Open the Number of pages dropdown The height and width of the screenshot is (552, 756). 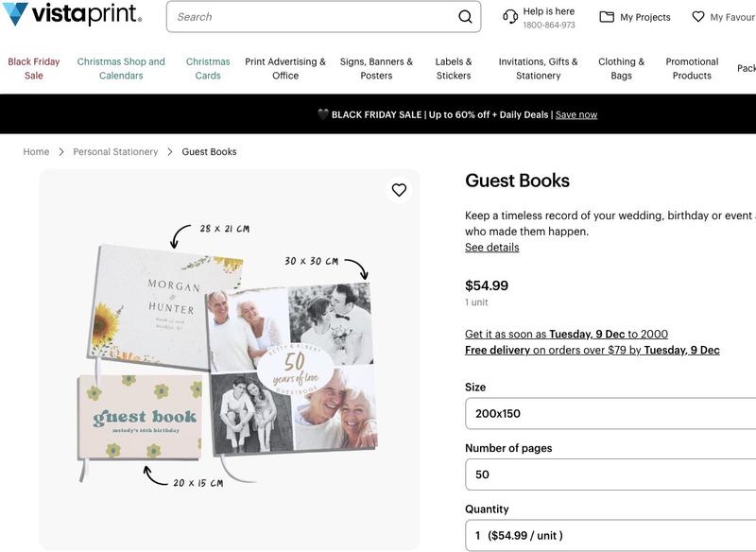[610, 474]
